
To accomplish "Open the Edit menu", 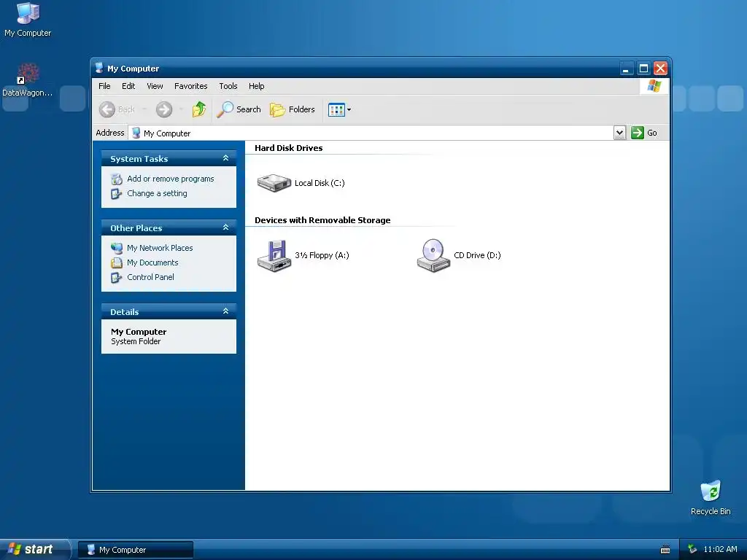I will [x=128, y=86].
